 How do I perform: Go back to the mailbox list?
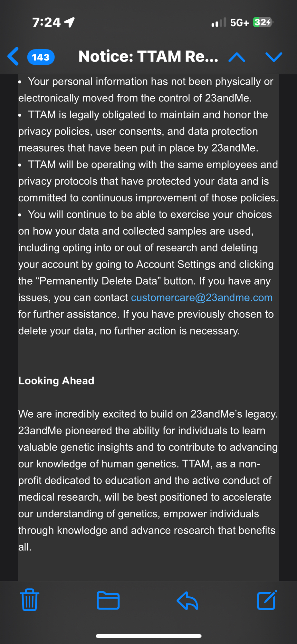click(x=13, y=57)
